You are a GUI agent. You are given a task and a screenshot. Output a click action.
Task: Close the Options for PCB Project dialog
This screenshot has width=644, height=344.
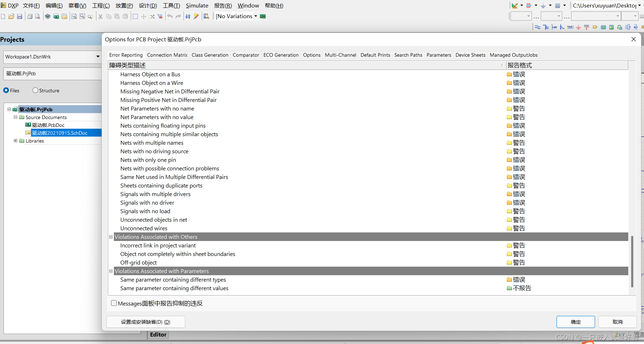point(634,39)
